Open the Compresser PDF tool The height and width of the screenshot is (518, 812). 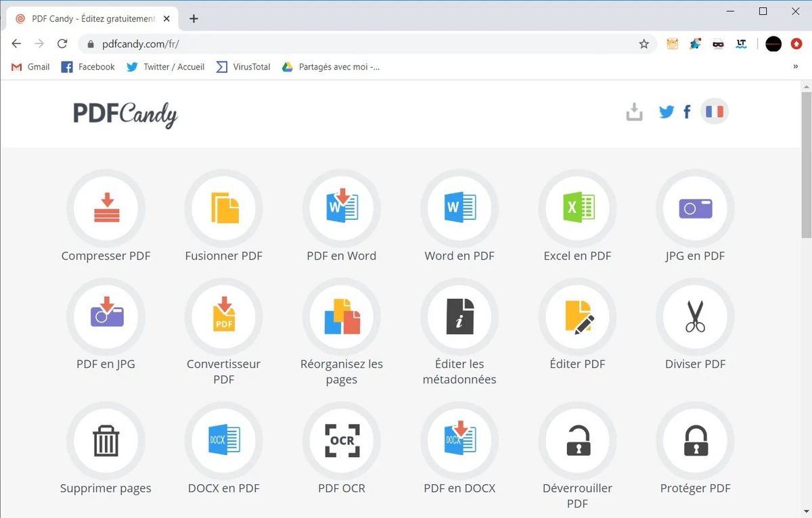click(x=106, y=208)
